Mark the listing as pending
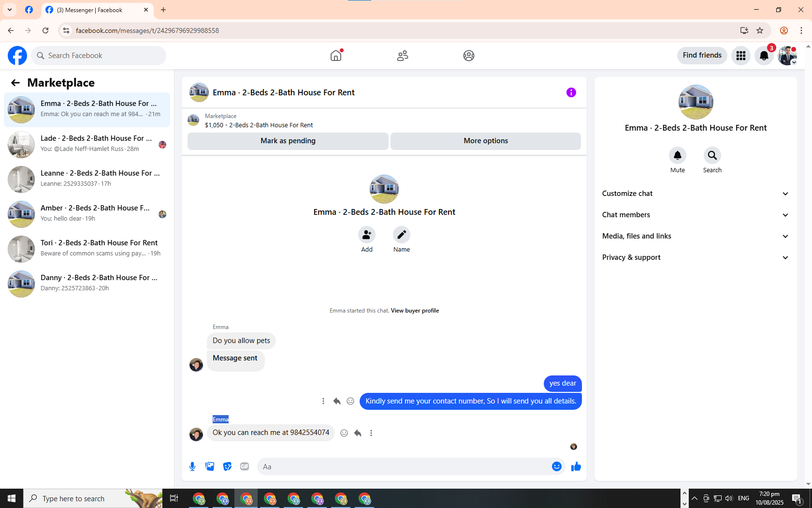 pyautogui.click(x=288, y=141)
